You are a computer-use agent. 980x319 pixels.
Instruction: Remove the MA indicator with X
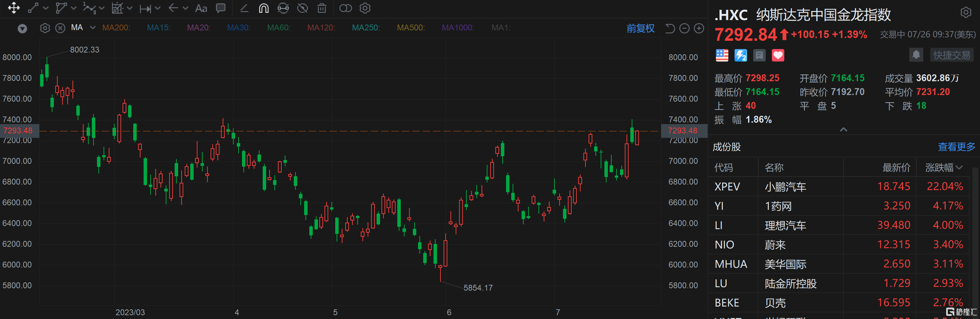coord(60,28)
